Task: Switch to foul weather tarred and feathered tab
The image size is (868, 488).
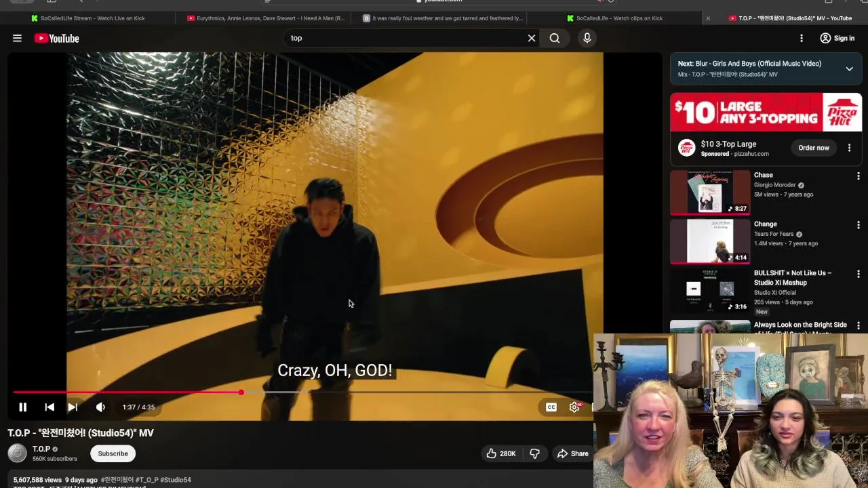Action: coord(444,18)
